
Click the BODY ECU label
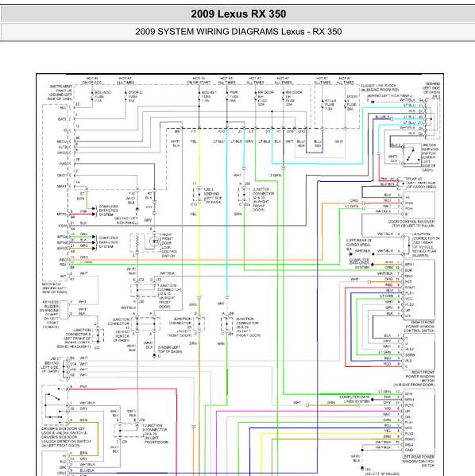click(x=54, y=288)
